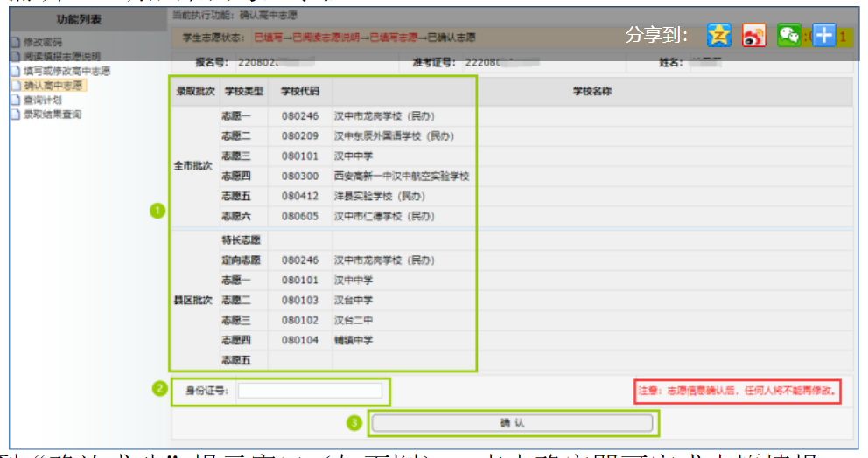Click page icon beside 填写或修改高中志愿
The height and width of the screenshot is (458, 868).
[x=15, y=70]
